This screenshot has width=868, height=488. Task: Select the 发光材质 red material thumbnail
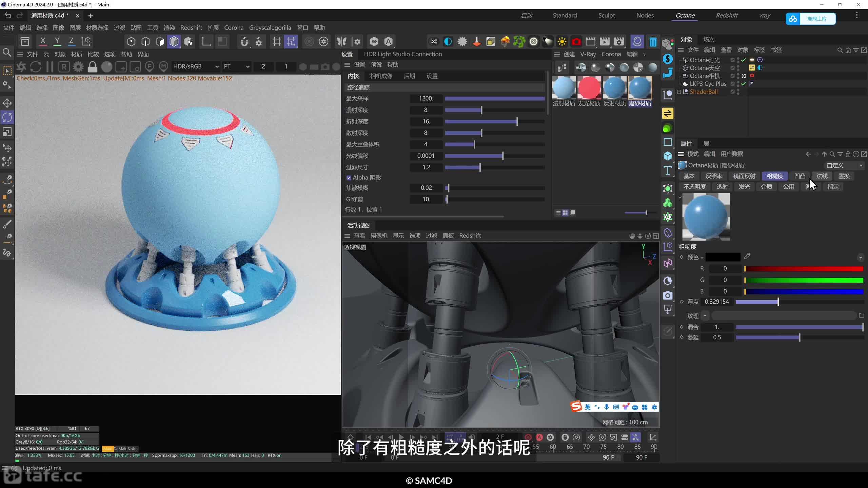pyautogui.click(x=589, y=87)
